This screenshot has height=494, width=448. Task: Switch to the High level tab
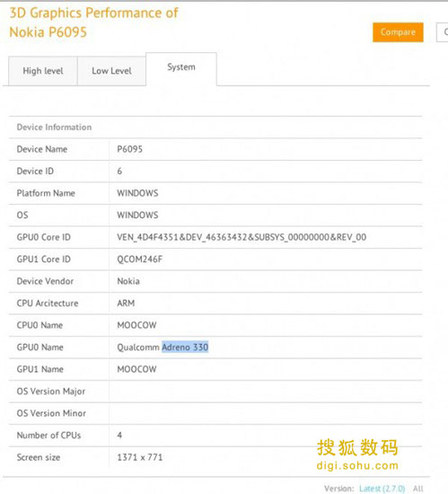pyautogui.click(x=43, y=71)
